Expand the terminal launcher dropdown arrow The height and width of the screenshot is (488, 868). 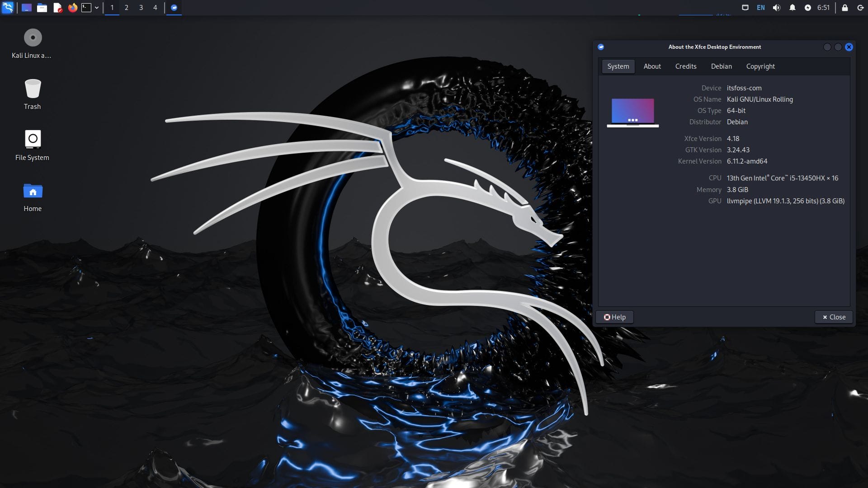96,7
